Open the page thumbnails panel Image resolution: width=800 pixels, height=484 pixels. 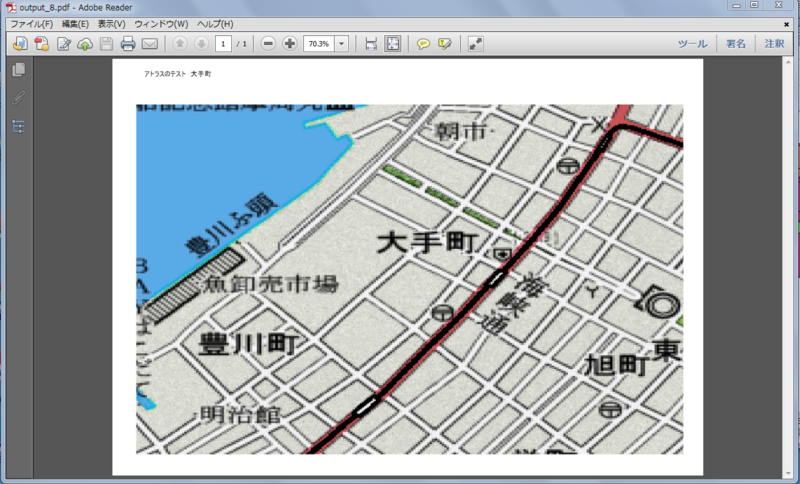click(x=19, y=69)
